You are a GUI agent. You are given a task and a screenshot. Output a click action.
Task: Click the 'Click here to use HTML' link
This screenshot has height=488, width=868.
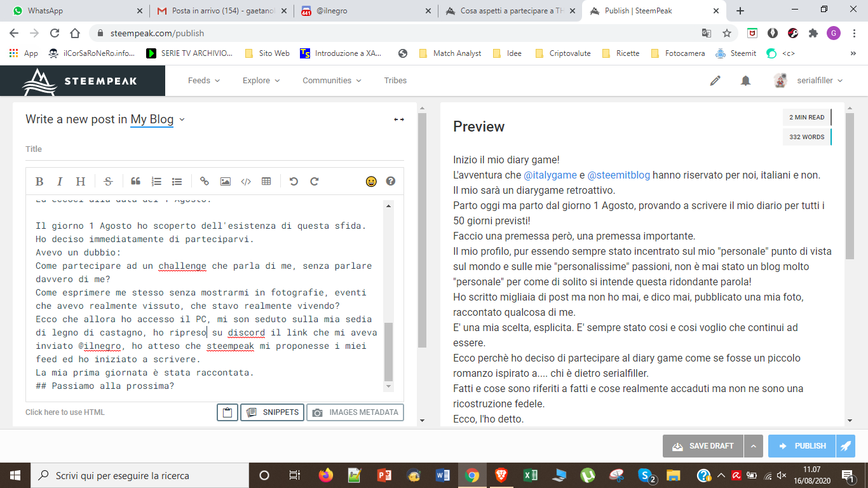(65, 412)
